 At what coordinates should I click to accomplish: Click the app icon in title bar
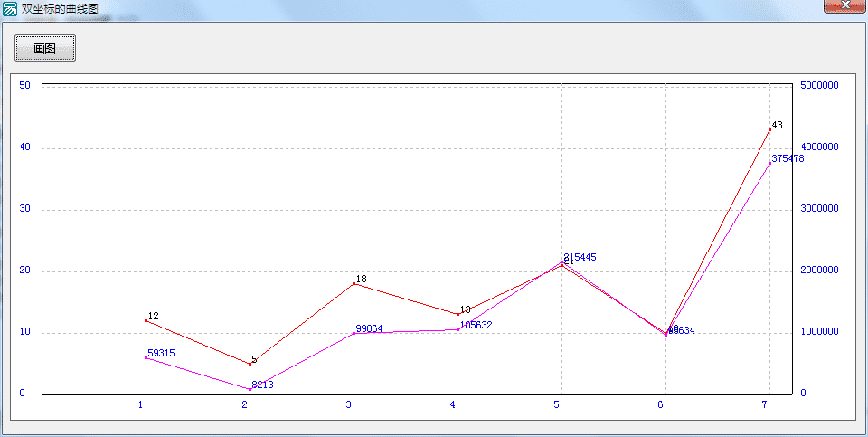(x=10, y=7)
